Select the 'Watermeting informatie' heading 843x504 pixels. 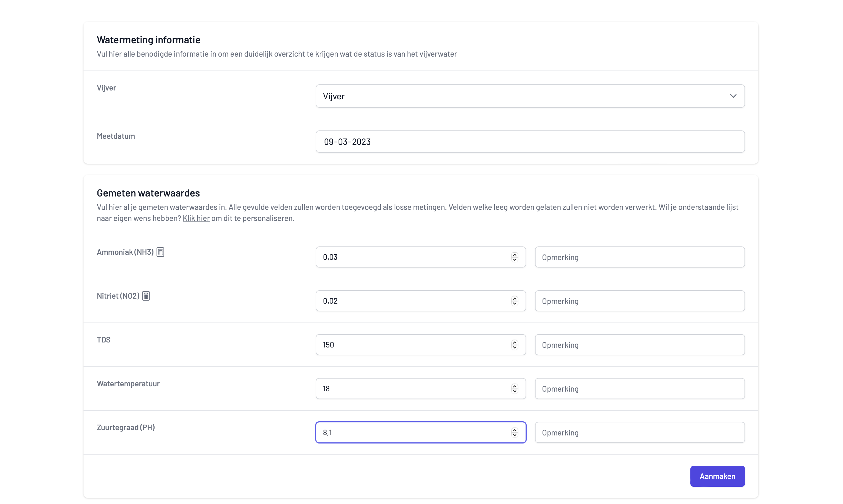click(149, 40)
